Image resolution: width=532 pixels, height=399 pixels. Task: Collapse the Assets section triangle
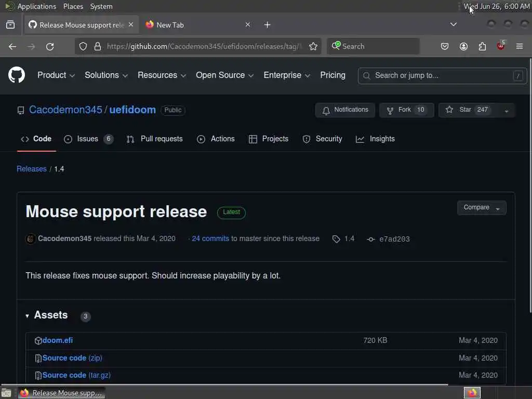(27, 316)
